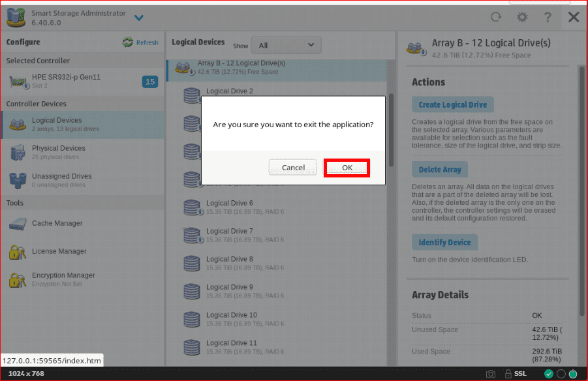Click the screenshot camera icon in status bar

coord(491,374)
